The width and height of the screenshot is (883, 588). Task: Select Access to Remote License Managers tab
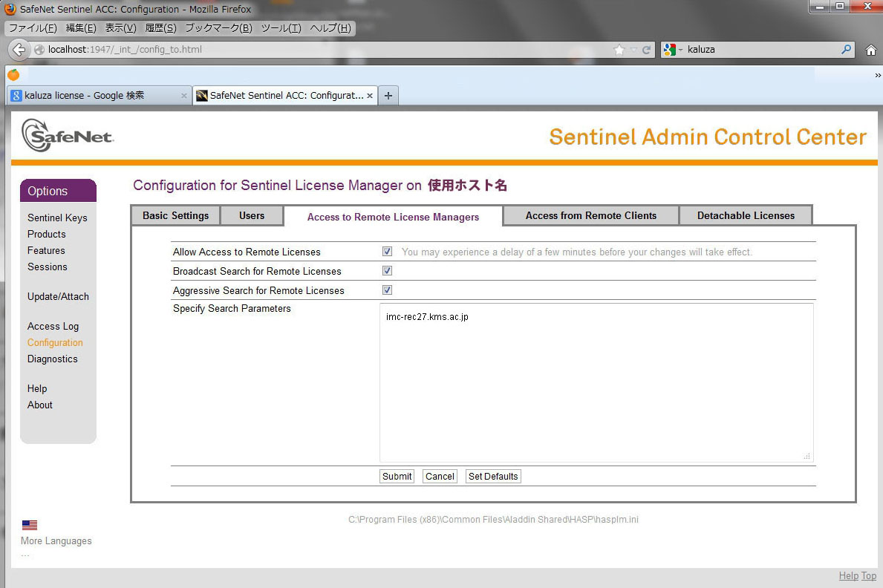pyautogui.click(x=393, y=217)
